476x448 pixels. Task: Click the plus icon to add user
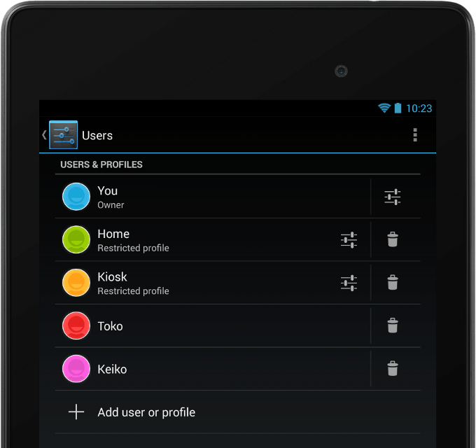click(x=76, y=412)
